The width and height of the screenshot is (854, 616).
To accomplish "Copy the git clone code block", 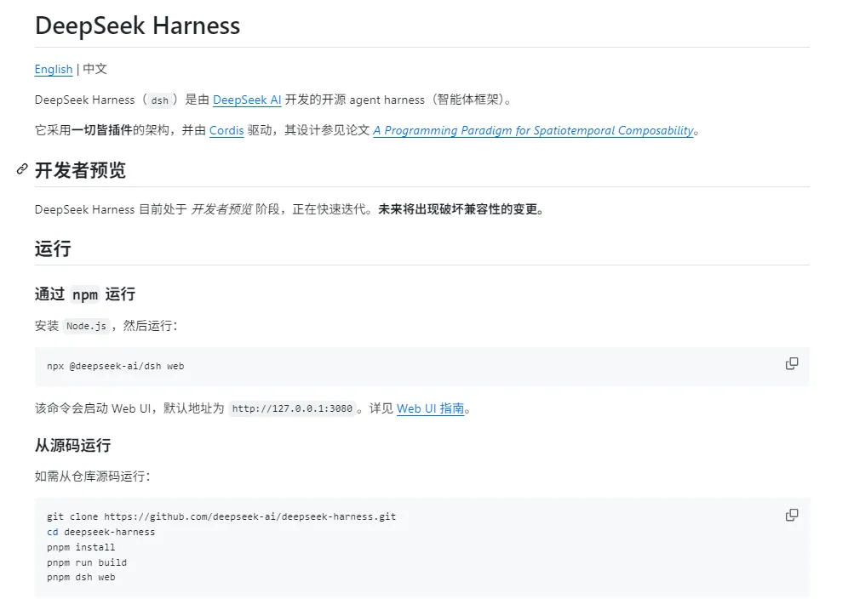I will point(791,515).
